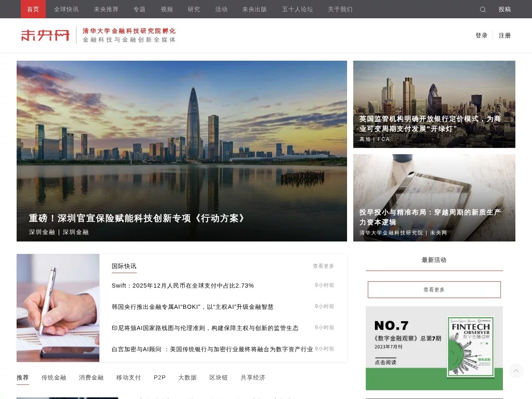532x399 pixels.
Task: Click 查看更多 next to 国际快讯
Action: pyautogui.click(x=323, y=266)
